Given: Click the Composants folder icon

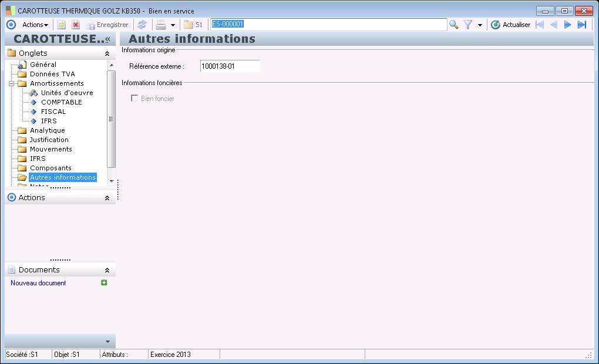Looking at the screenshot, I should pyautogui.click(x=22, y=168).
